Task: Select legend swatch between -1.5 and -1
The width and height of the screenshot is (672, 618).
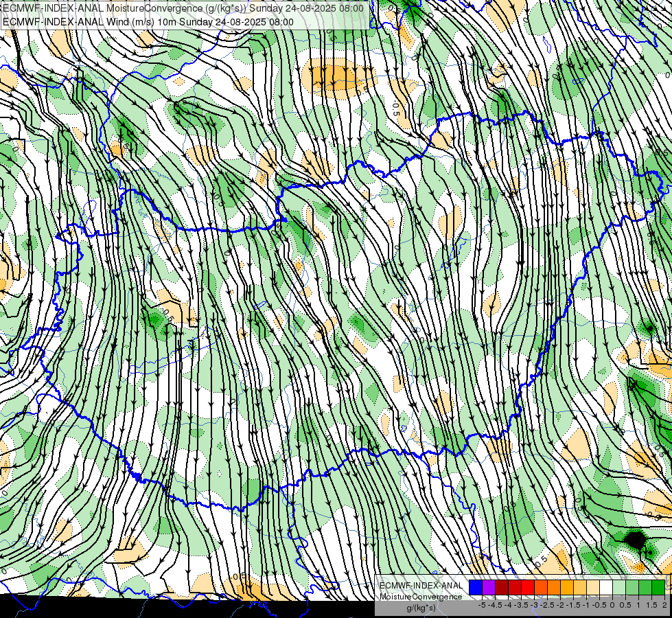Action: 580,587
